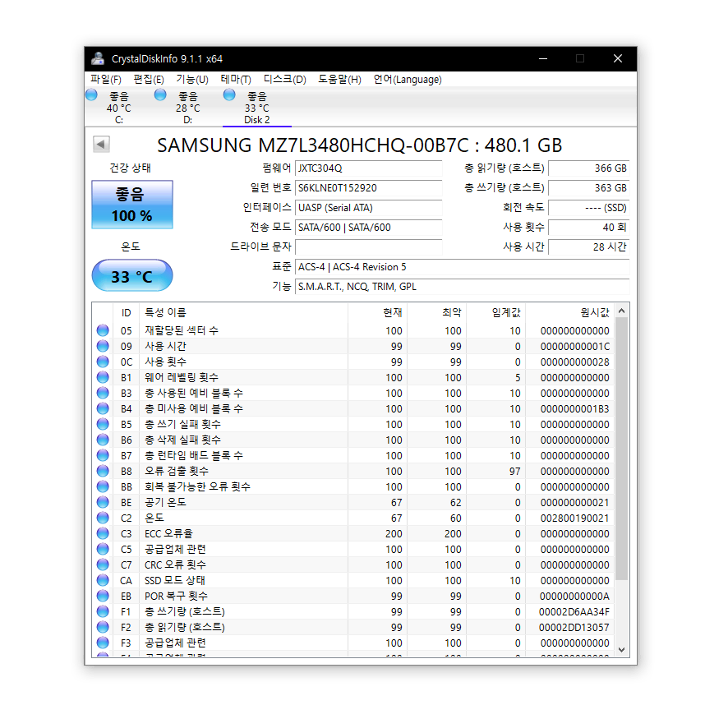Click status orb of EB POR 복구 횟수
The image size is (728, 728).
pyautogui.click(x=103, y=597)
